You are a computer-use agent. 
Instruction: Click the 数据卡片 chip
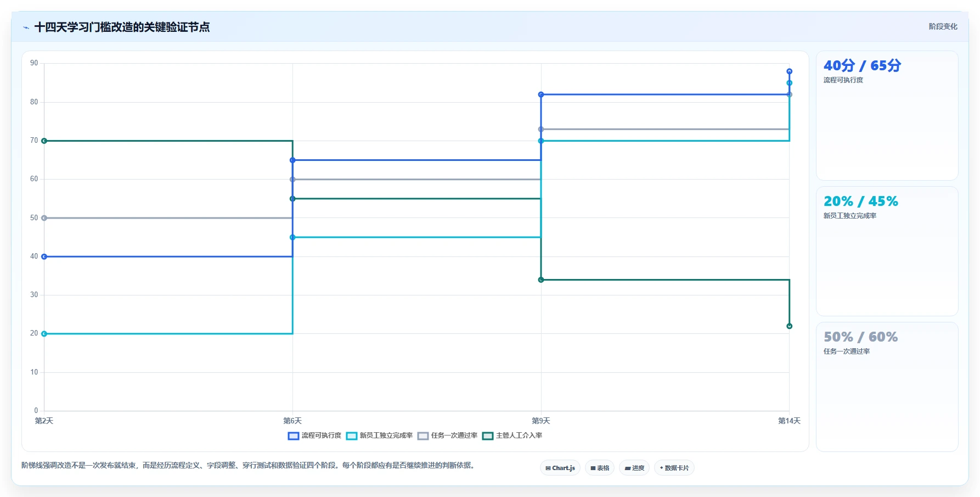click(674, 468)
